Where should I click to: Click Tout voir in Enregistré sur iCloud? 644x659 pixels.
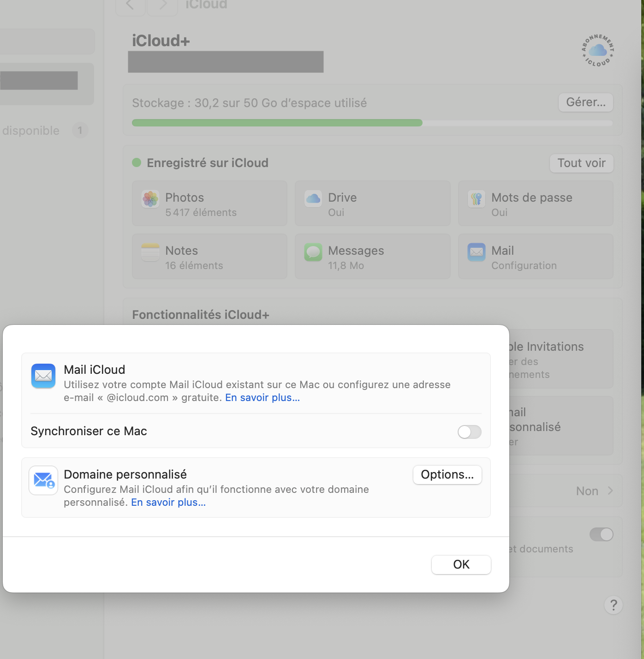click(x=582, y=163)
